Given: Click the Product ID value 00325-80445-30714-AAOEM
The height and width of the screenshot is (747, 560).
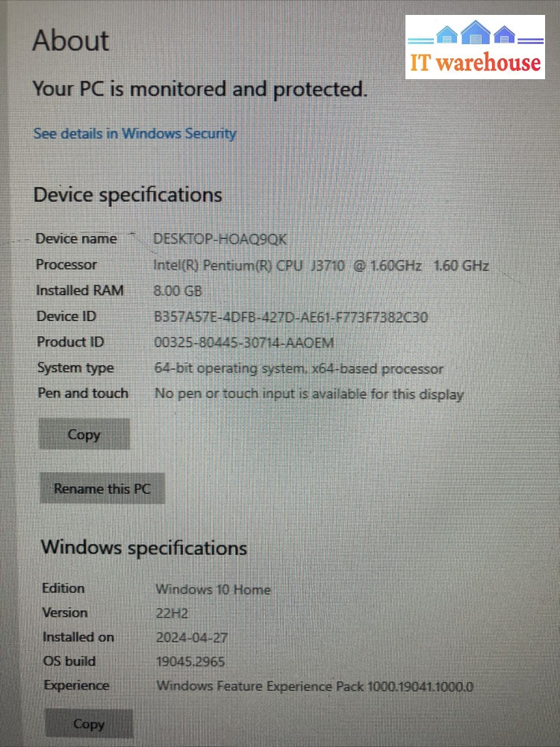Looking at the screenshot, I should click(244, 343).
